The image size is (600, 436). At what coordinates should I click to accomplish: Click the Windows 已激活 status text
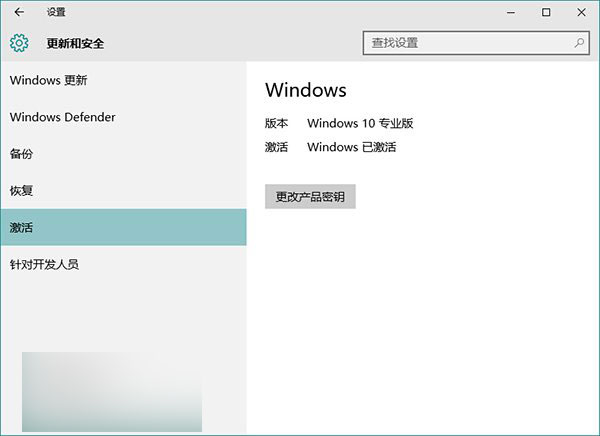(351, 147)
